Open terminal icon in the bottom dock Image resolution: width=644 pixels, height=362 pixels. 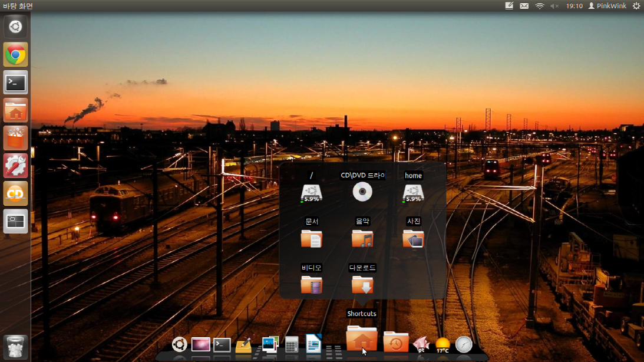222,345
